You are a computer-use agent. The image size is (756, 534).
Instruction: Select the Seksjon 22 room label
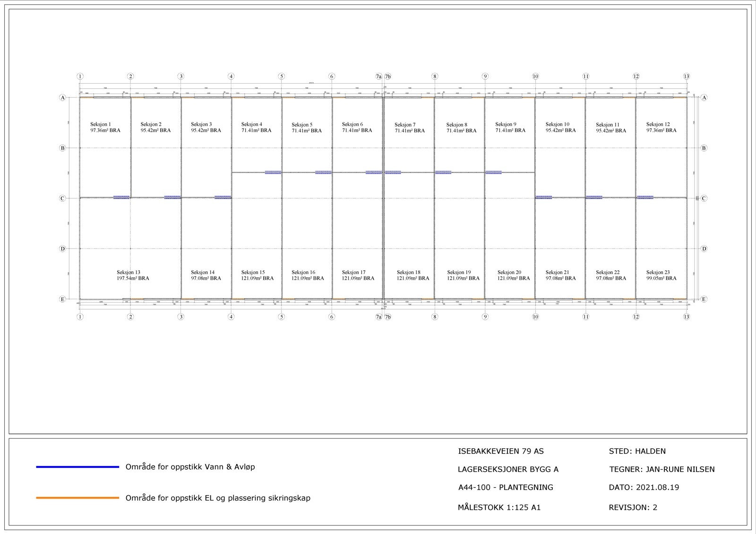coord(611,276)
